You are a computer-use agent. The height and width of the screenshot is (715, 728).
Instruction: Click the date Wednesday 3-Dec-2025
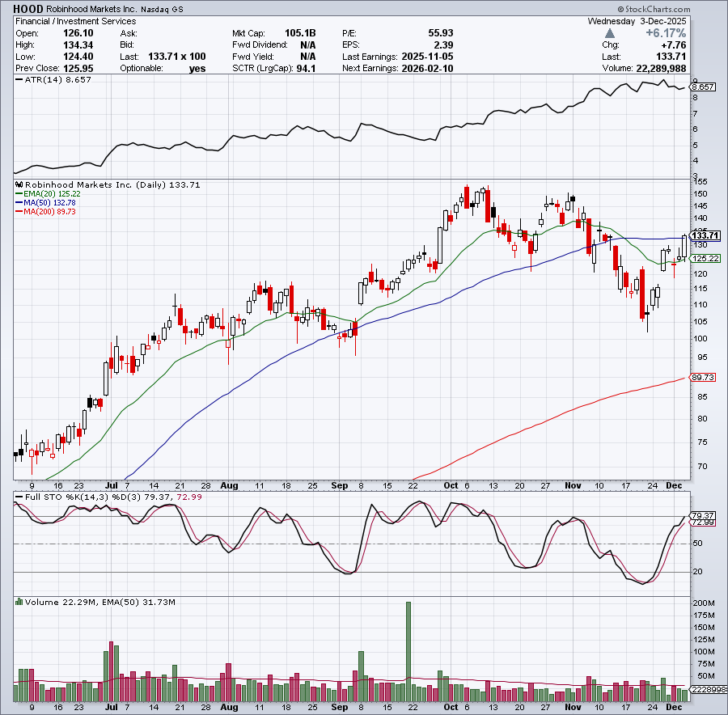[637, 21]
